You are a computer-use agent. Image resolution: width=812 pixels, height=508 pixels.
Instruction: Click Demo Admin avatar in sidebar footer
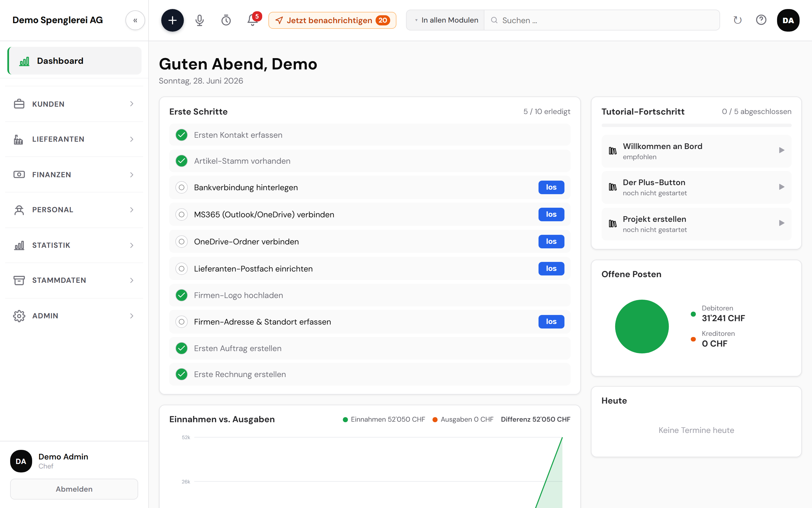[21, 461]
